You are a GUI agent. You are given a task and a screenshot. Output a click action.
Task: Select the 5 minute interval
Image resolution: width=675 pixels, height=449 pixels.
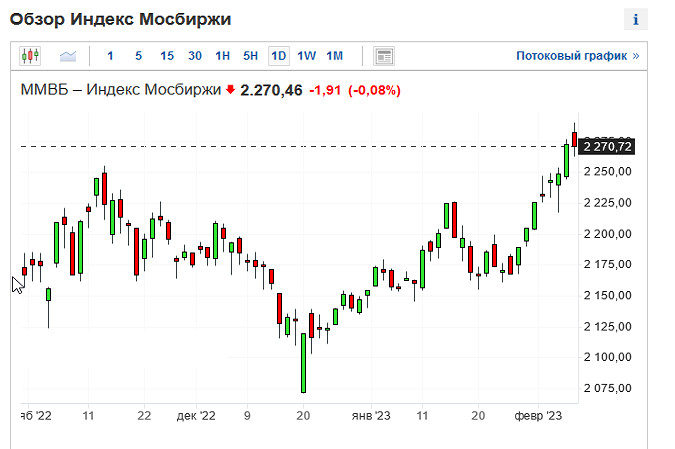pos(138,56)
